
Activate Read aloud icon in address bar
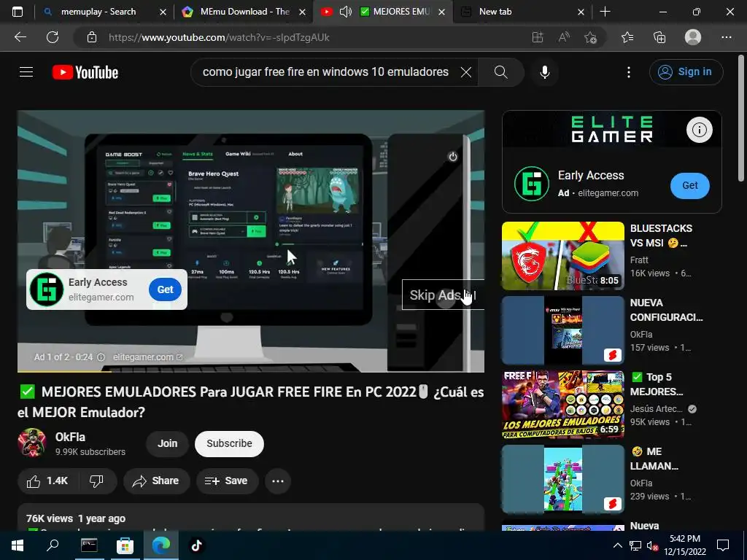pos(564,37)
